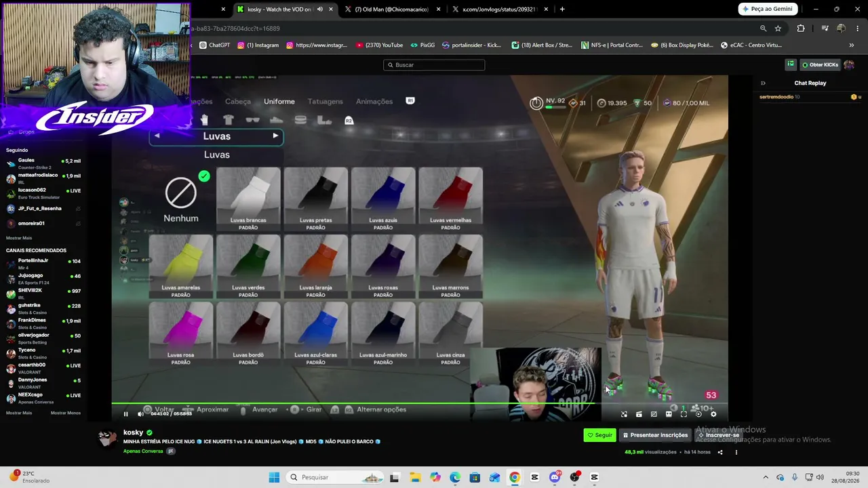Collapse the Chat Replay panel
Viewport: 868px width, 488px height.
coord(763,83)
